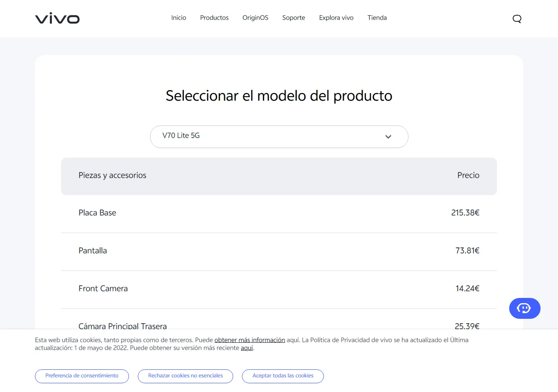558x392 pixels.
Task: Click Rechazar cookies no esenciales
Action: click(185, 376)
